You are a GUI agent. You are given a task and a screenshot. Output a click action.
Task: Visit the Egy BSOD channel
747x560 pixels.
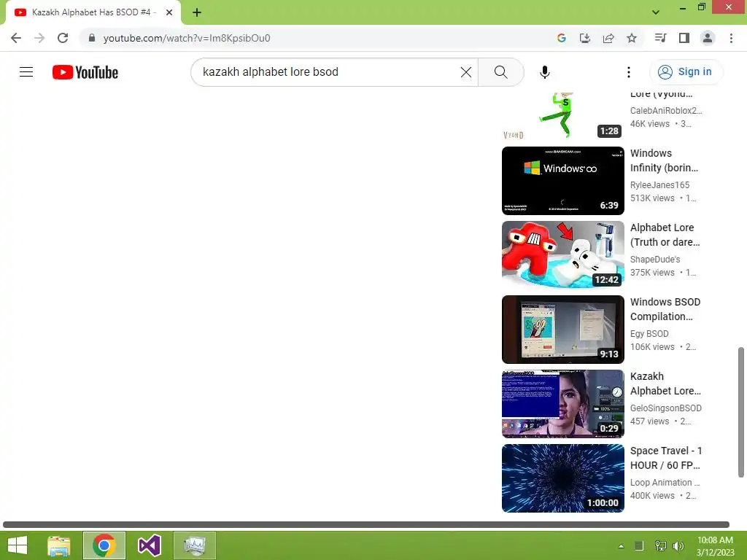(x=649, y=334)
